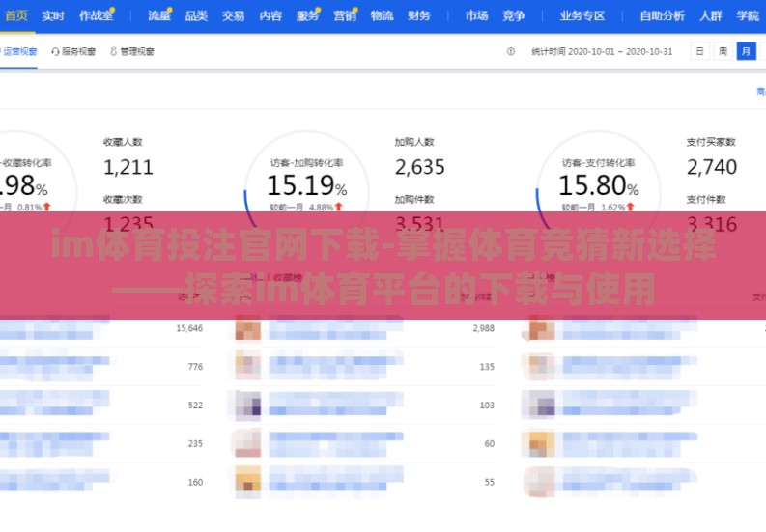
Task: Open the 学院 menu item
Action: click(x=748, y=15)
